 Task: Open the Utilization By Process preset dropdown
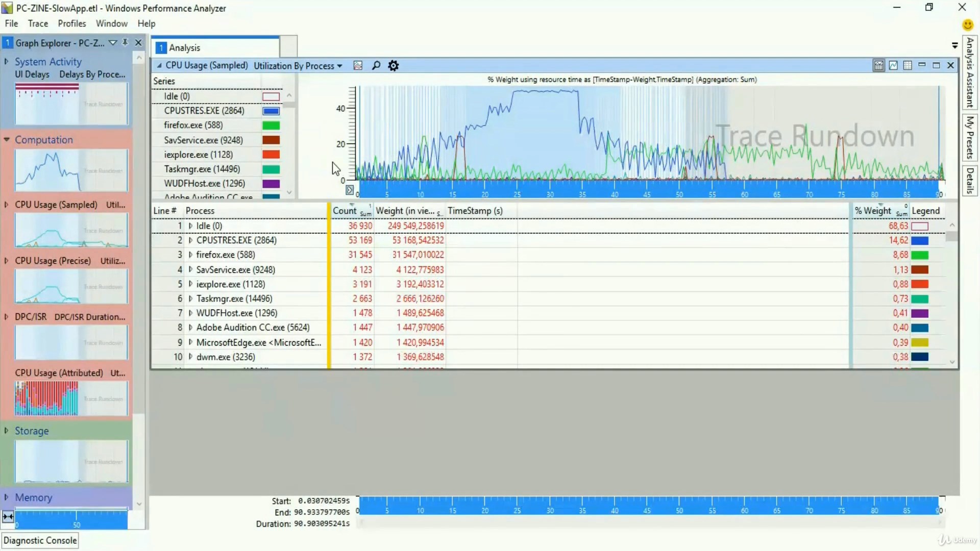tap(298, 66)
